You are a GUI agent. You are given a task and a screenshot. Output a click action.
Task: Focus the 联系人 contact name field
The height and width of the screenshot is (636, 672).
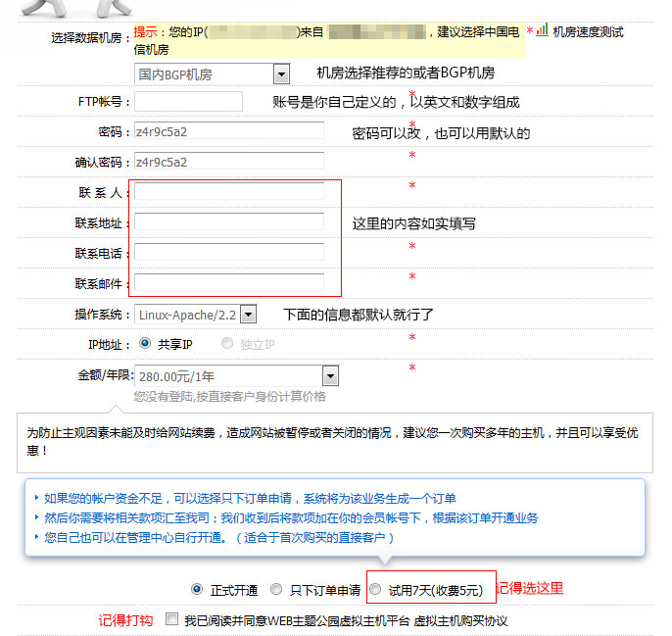click(x=228, y=191)
